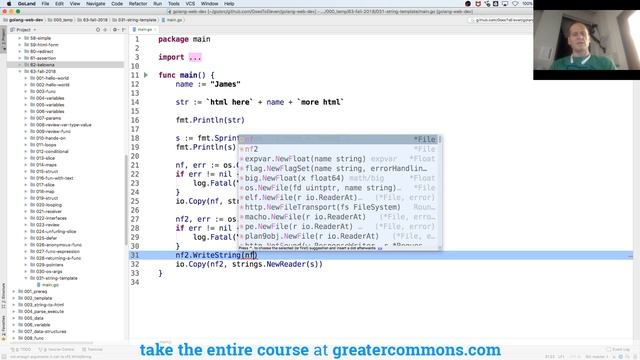Expand the 001_prereq folder

pos(14,291)
